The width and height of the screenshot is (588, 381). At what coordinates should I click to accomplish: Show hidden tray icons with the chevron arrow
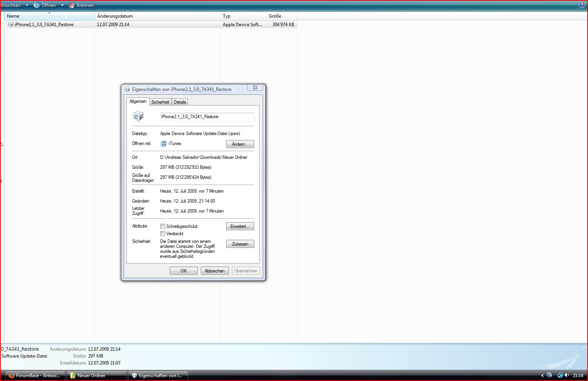(542, 376)
